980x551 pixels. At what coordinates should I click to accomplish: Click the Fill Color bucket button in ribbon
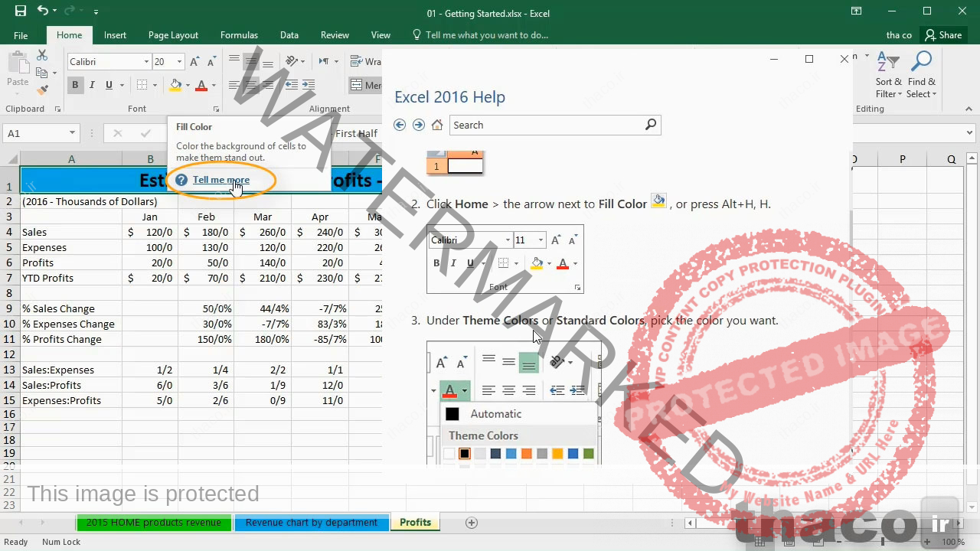175,85
